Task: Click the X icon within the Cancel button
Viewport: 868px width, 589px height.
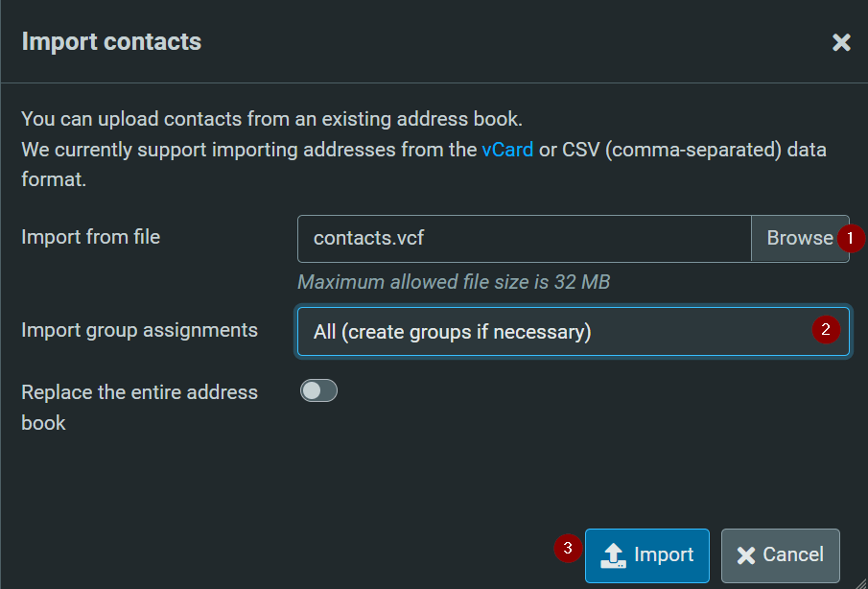Action: 746,554
